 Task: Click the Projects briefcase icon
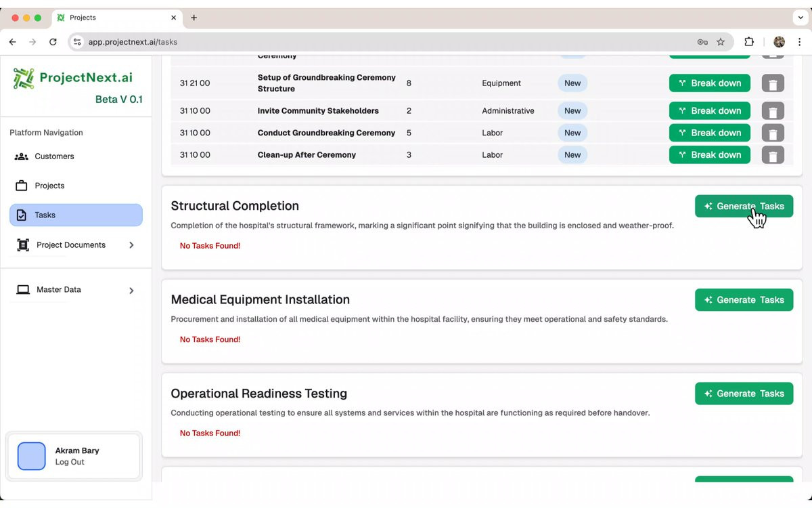tap(22, 186)
